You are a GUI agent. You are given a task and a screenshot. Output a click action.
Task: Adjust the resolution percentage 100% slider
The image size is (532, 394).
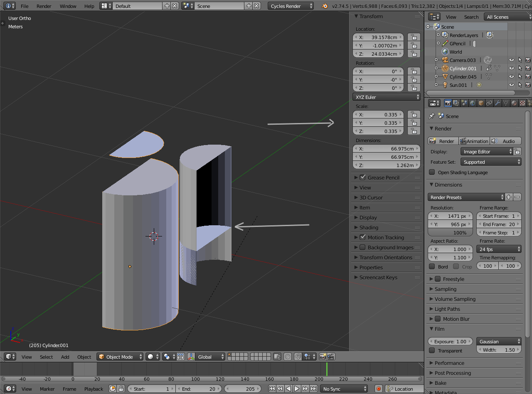(450, 233)
